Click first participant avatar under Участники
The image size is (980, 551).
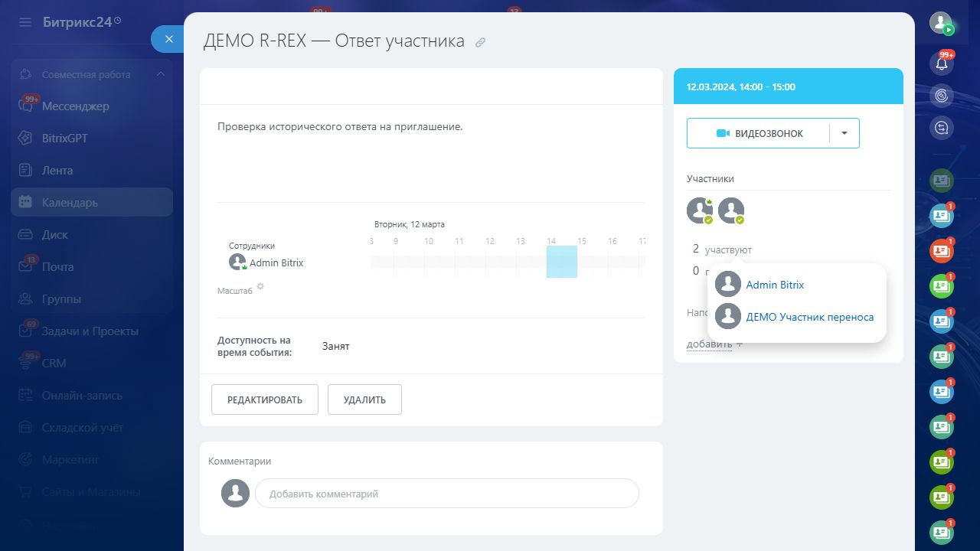click(700, 210)
